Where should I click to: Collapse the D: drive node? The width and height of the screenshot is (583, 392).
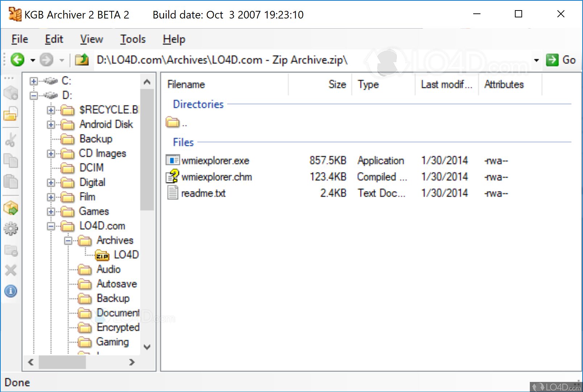click(34, 96)
